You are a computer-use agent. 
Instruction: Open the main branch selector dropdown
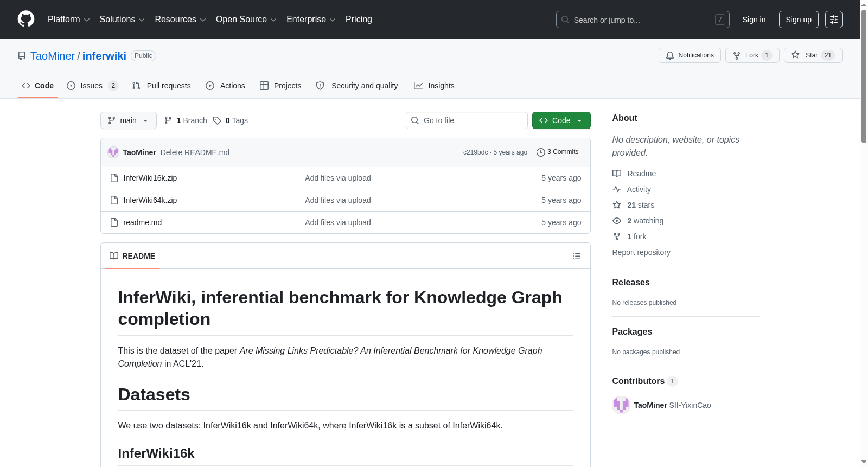129,120
